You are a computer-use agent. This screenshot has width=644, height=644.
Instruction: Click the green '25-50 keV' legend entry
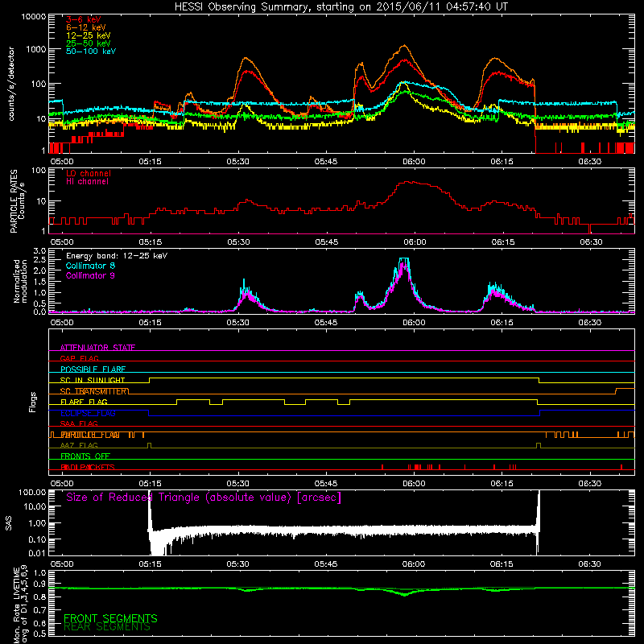click(x=89, y=43)
